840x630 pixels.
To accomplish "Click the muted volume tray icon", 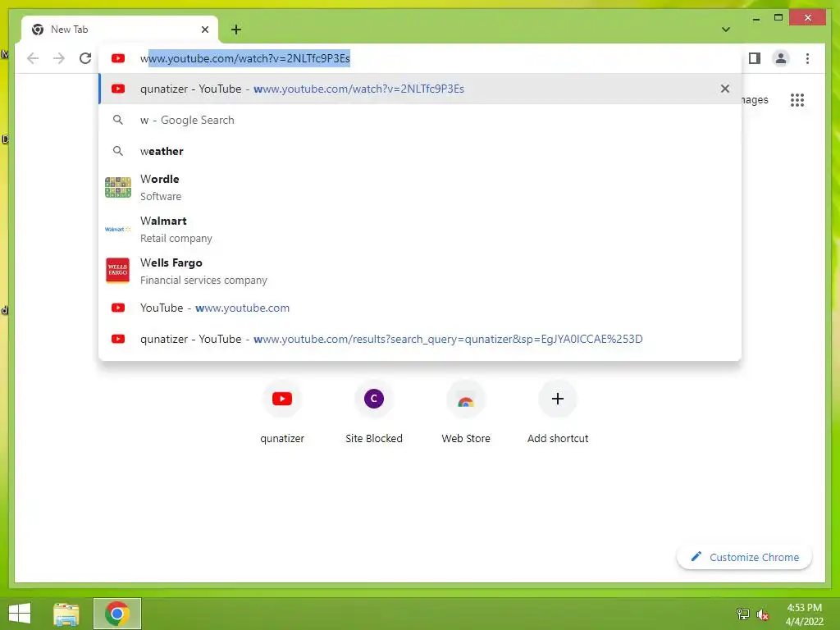I will [763, 614].
